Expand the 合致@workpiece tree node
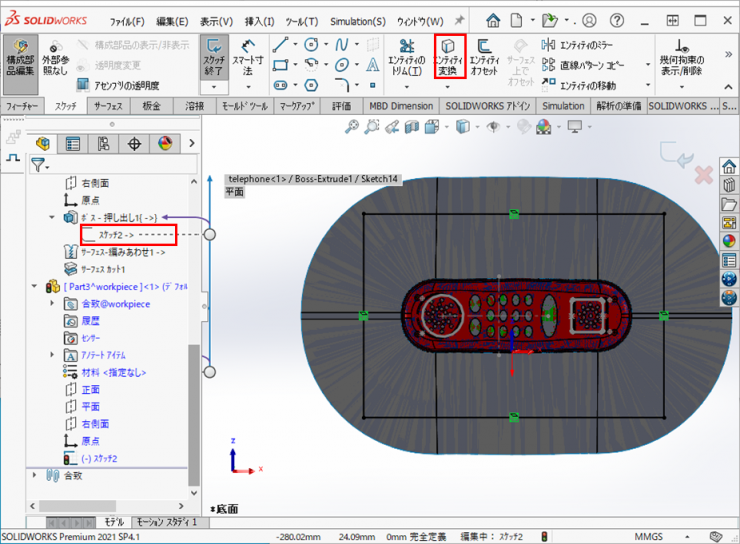 [52, 302]
